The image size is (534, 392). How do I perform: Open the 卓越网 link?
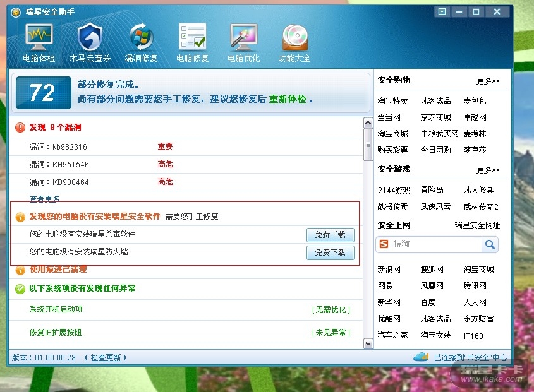pyautogui.click(x=475, y=117)
